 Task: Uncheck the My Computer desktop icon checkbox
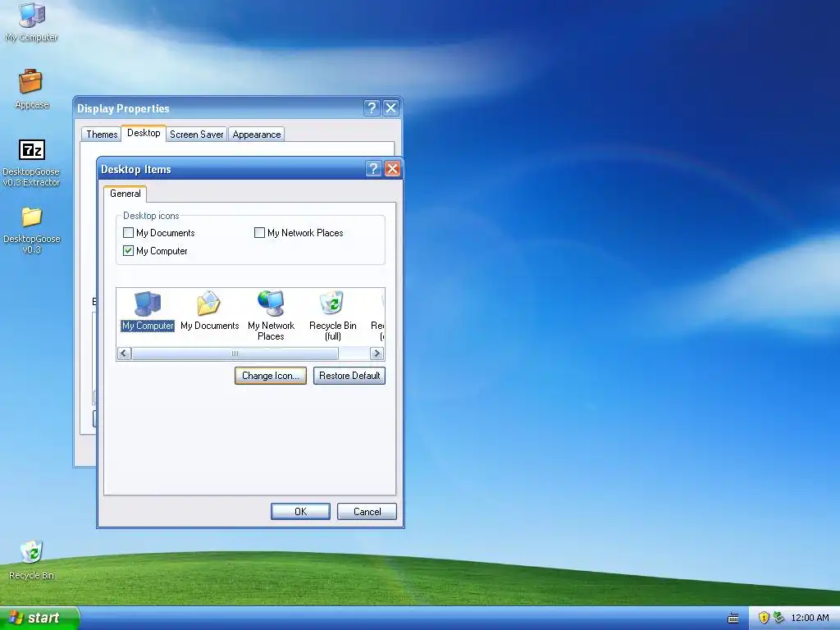point(128,250)
